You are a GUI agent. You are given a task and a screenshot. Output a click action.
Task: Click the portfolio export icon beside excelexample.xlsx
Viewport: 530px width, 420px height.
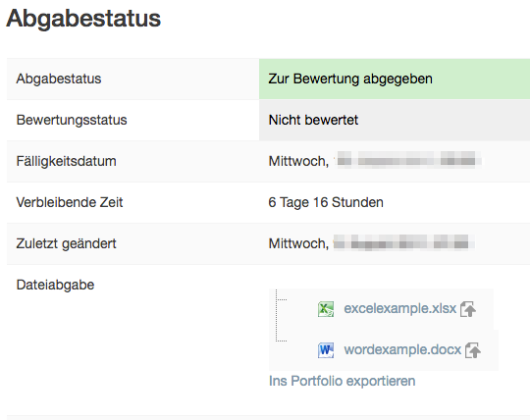point(468,309)
